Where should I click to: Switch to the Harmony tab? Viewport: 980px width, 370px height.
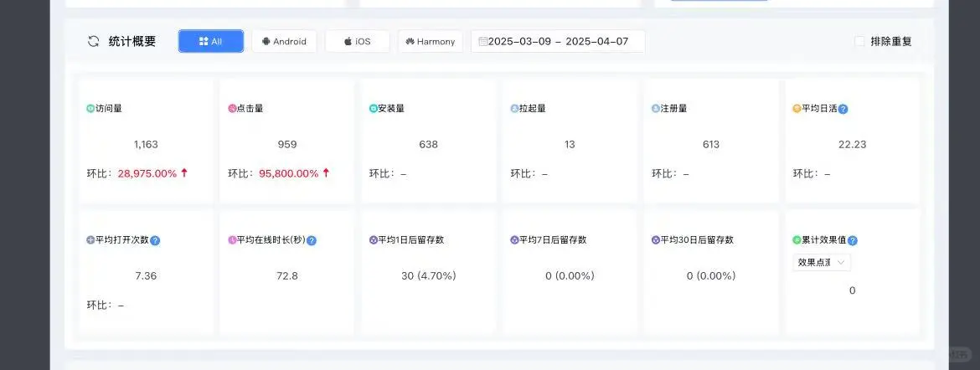coord(431,41)
